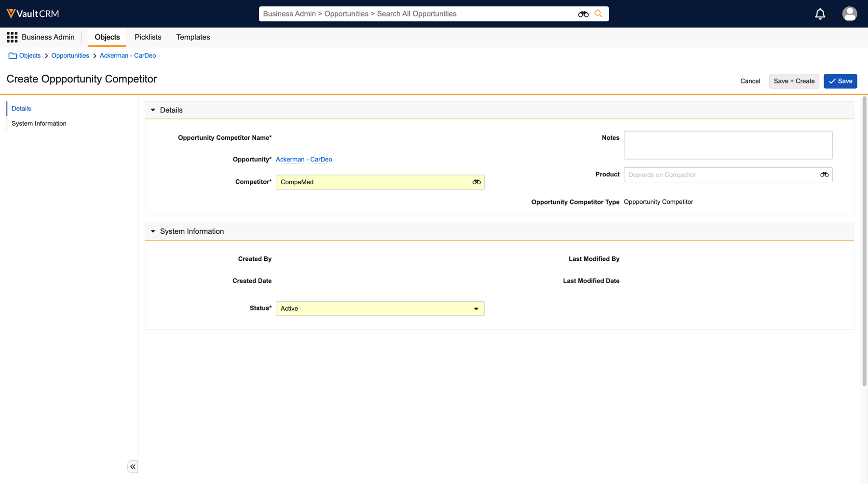This screenshot has width=868, height=484.
Task: Cancel creating the competitor
Action: [750, 81]
